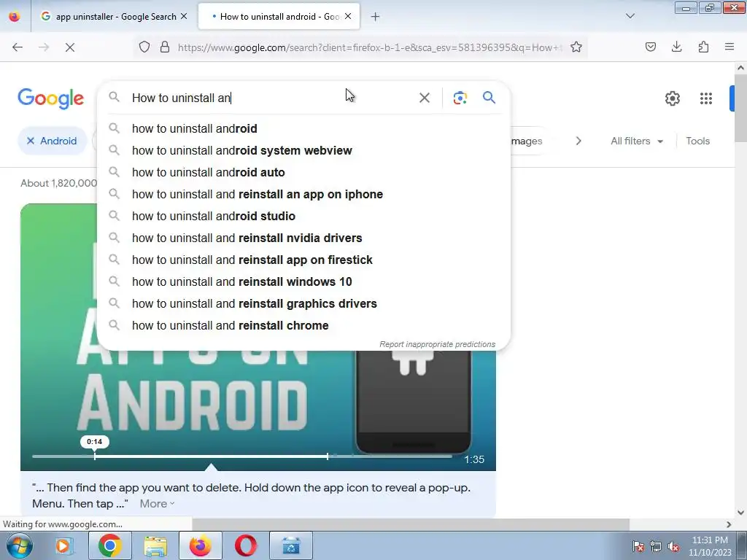The image size is (747, 560).
Task: Choose suggestion reinstall app on firestick
Action: tap(303, 260)
